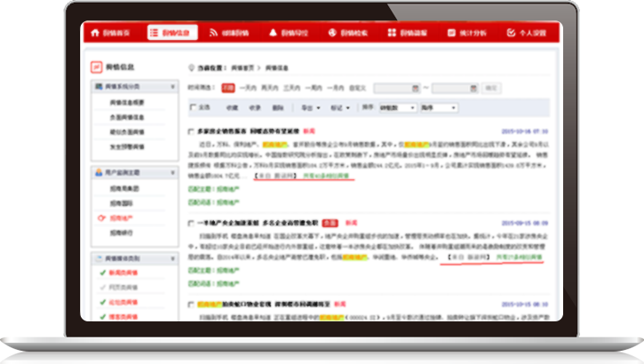Tick the checkbox of the third news article

(191, 305)
